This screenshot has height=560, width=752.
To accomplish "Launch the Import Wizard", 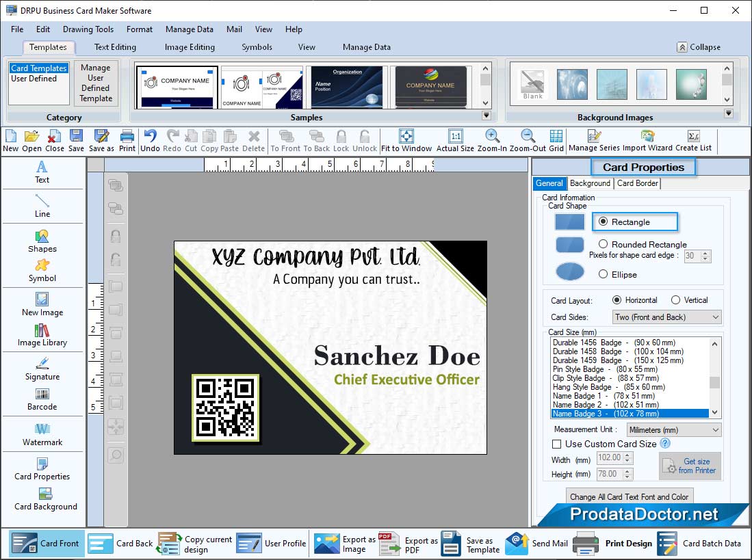I will (x=647, y=142).
